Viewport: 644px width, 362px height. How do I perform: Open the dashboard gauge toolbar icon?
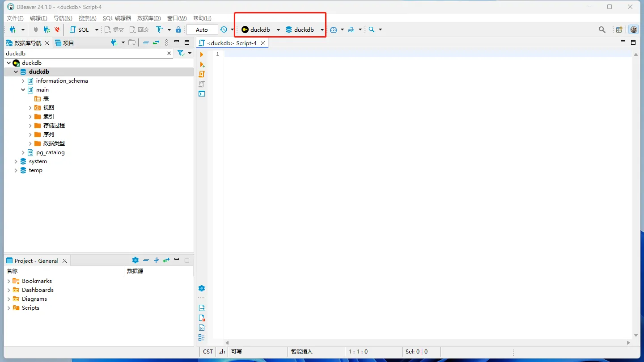(x=334, y=29)
